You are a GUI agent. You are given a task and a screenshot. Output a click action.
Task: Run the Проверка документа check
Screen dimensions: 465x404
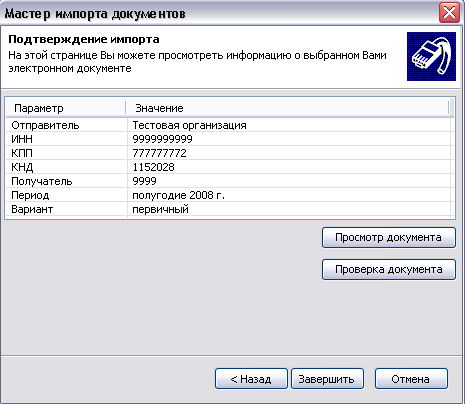[389, 269]
